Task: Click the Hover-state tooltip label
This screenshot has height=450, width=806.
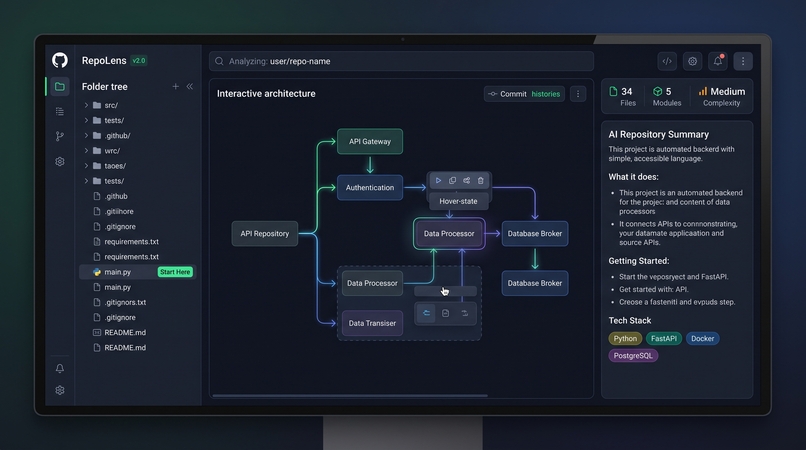Action: pos(458,201)
